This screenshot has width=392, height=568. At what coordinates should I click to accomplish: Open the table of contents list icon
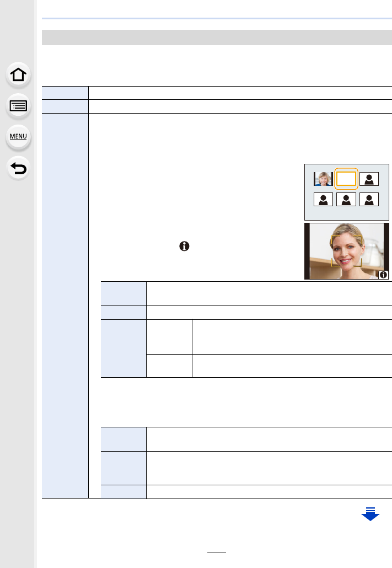tap(18, 106)
